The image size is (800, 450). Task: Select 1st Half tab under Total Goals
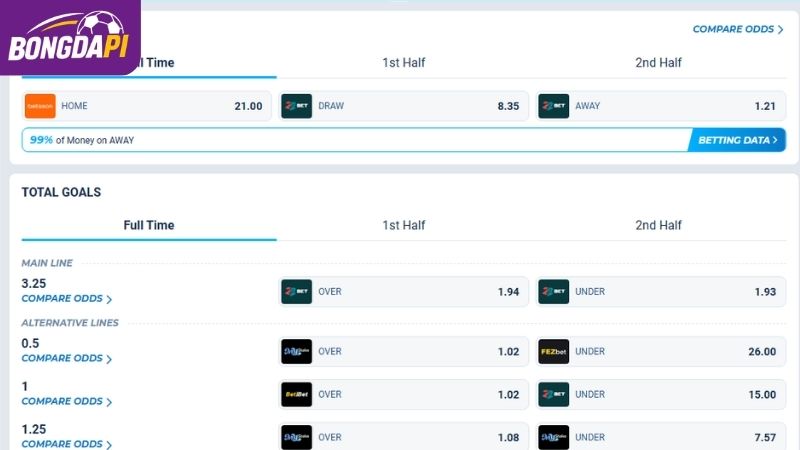tap(404, 225)
